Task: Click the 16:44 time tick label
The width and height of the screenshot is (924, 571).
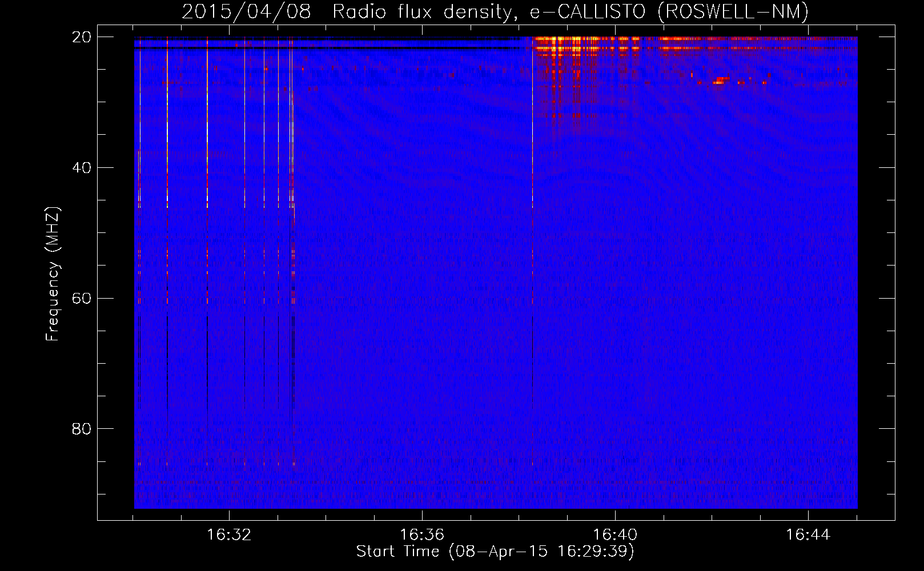Action: click(x=808, y=535)
